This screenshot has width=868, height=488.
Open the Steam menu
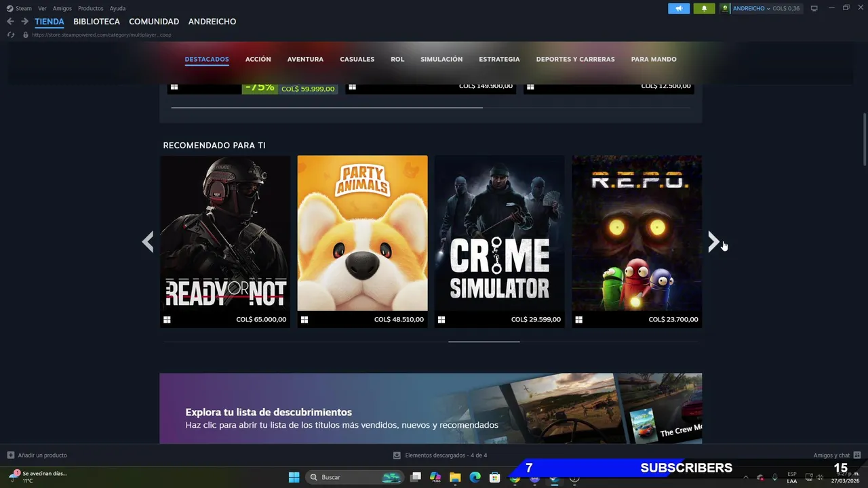tap(24, 9)
